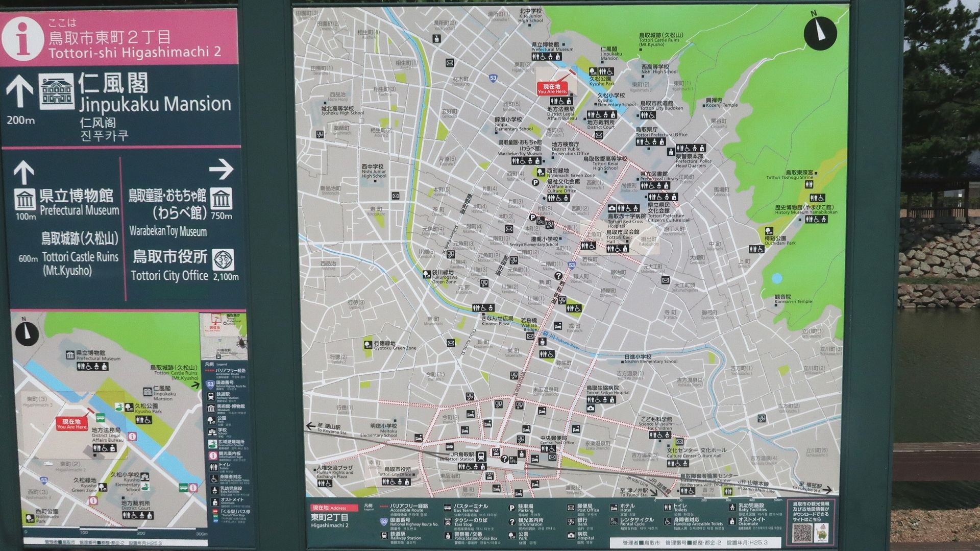This screenshot has width=980, height=551.
Task: Click the Rental Cycle icon in the bottom legend
Action: (x=614, y=521)
